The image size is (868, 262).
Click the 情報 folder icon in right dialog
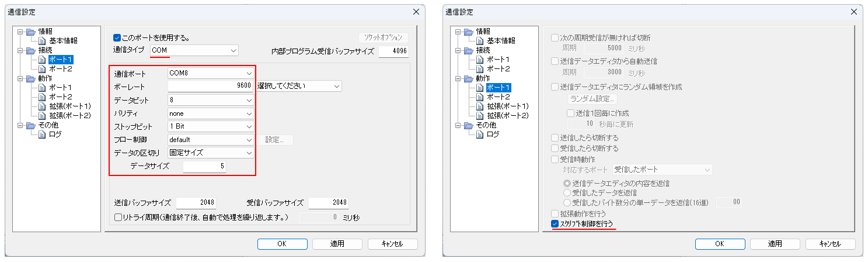(x=468, y=32)
